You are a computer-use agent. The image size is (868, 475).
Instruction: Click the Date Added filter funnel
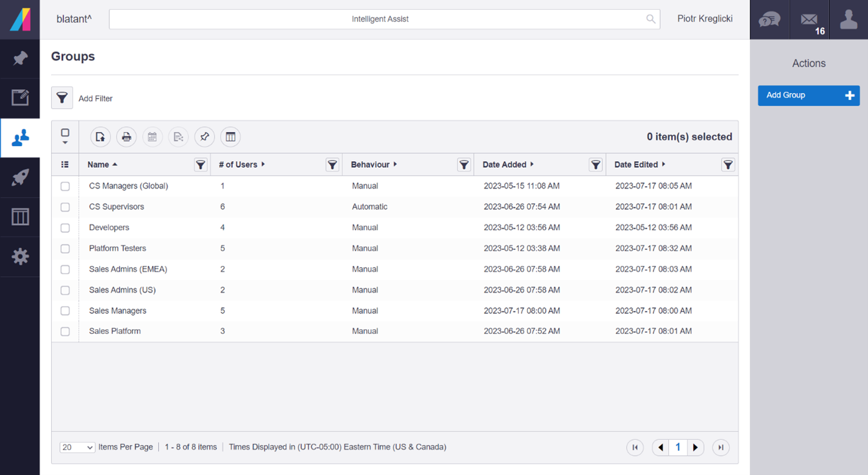click(596, 164)
